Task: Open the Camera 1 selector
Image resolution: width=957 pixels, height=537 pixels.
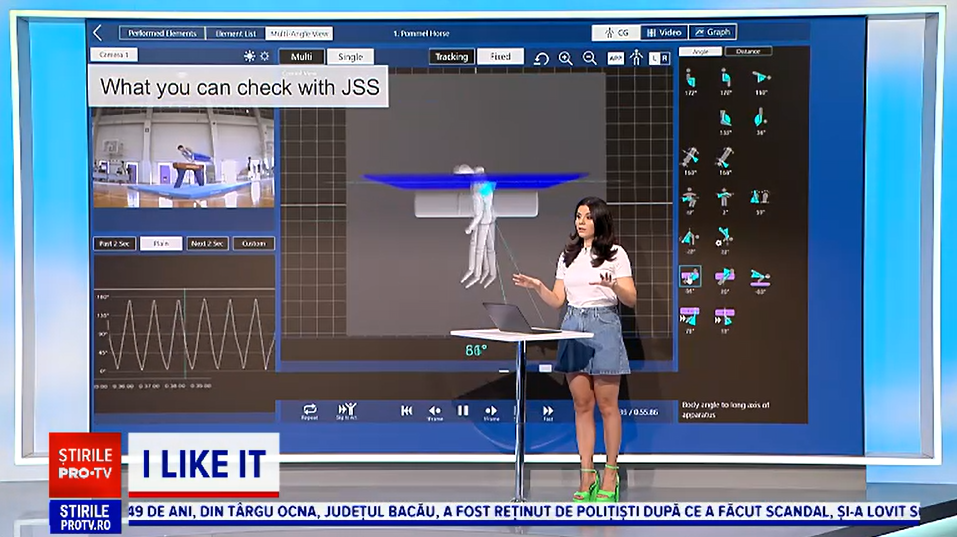Action: 114,55
